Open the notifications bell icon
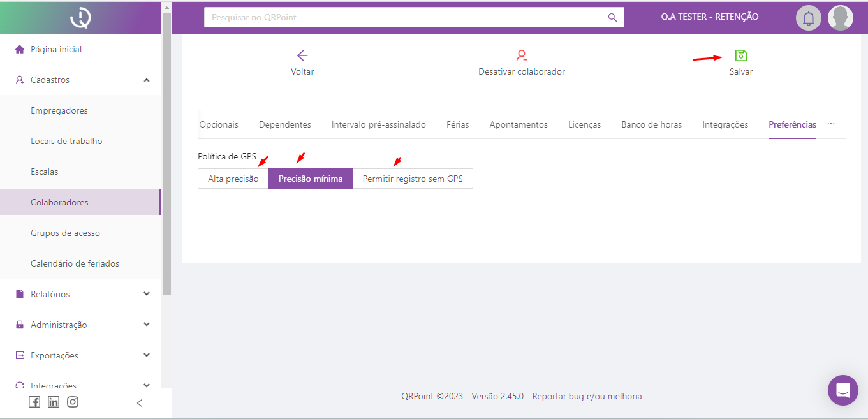The image size is (868, 419). click(x=808, y=18)
